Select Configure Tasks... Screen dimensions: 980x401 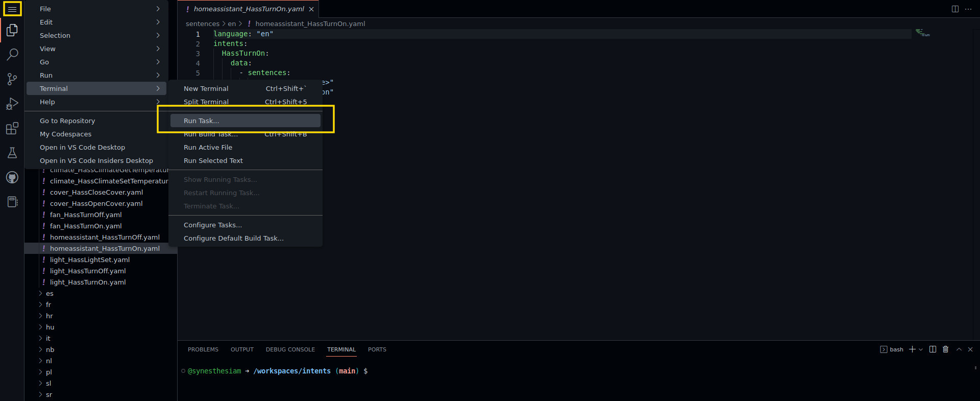click(x=246, y=225)
